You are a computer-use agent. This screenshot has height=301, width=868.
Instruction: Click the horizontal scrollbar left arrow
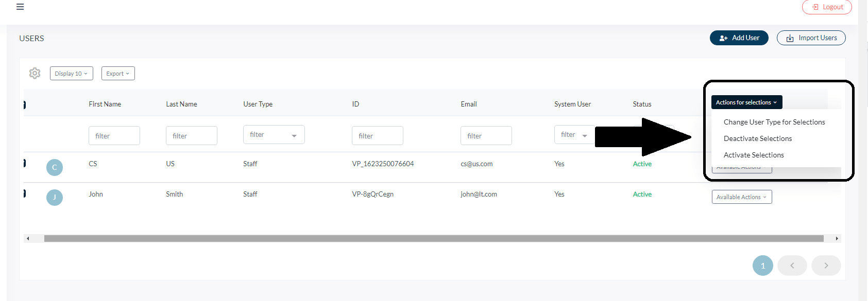pyautogui.click(x=28, y=239)
